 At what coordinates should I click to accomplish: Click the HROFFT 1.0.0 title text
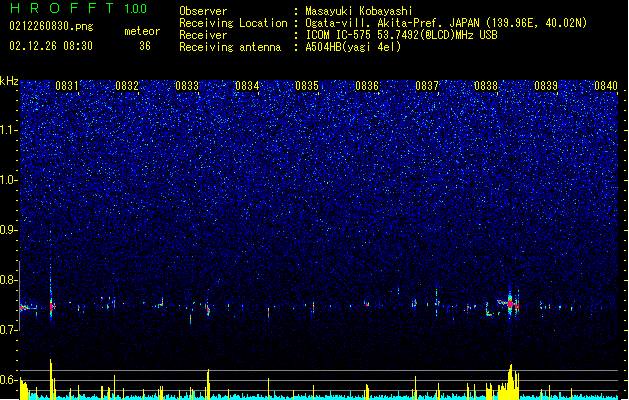[x=78, y=8]
